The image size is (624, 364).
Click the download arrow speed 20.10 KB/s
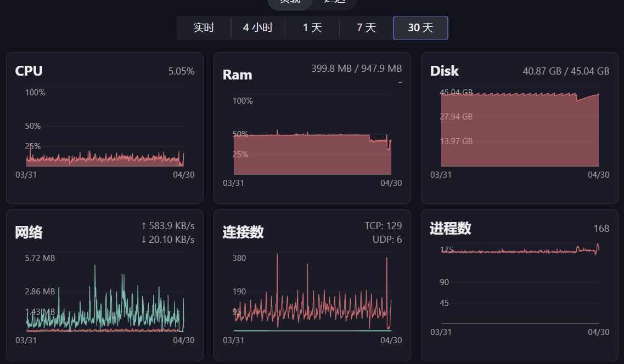[x=168, y=240]
